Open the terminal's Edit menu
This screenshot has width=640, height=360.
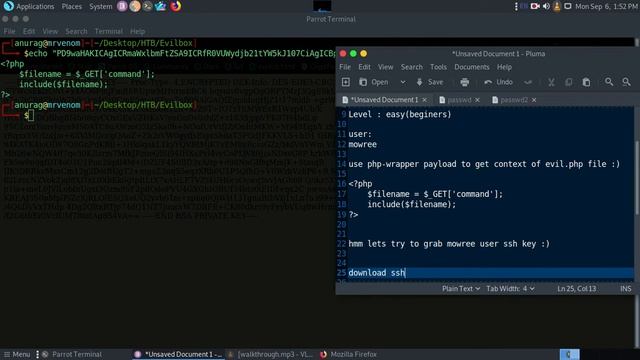(29, 31)
